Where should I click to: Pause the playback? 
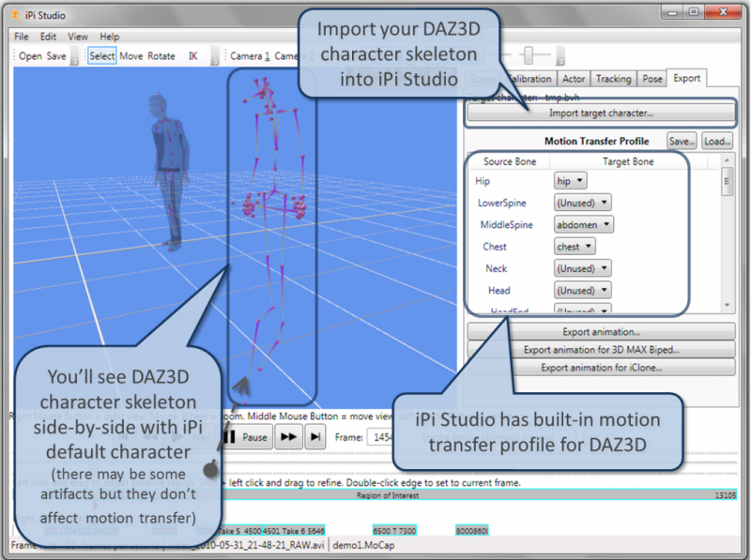246,437
